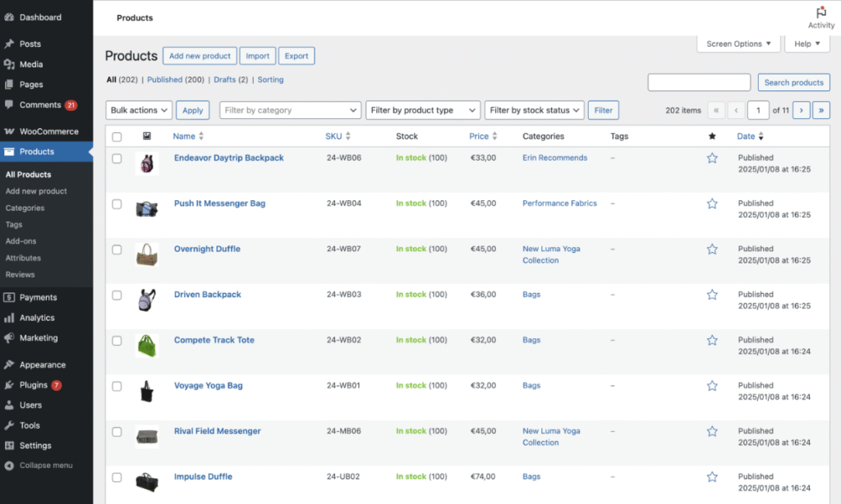Check the select-all products checkbox

coord(117,137)
